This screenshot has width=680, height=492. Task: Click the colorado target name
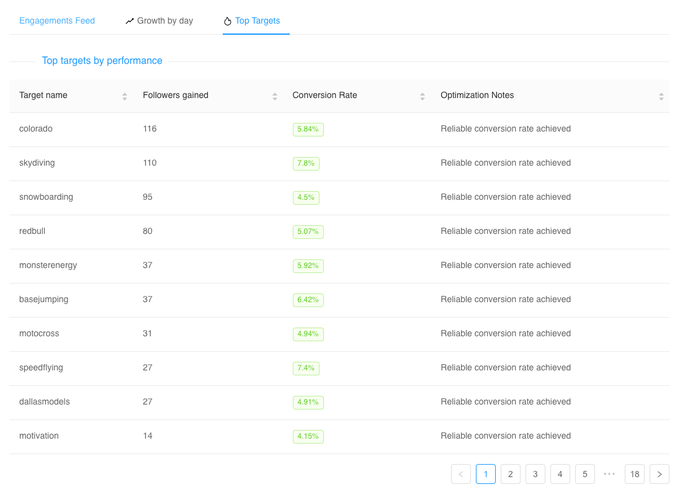pyautogui.click(x=36, y=129)
